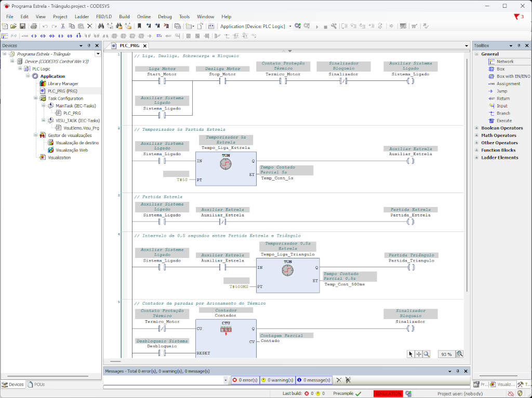Image resolution: width=532 pixels, height=398 pixels.
Task: Click the TON timer icon in Tempo_Liga_Estrela block
Action: 225,164
